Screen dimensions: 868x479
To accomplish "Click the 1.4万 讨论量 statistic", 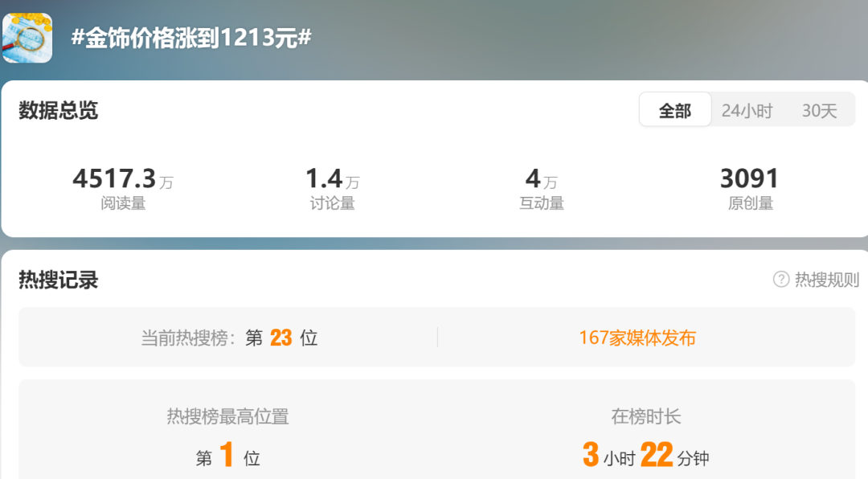I will 332,188.
